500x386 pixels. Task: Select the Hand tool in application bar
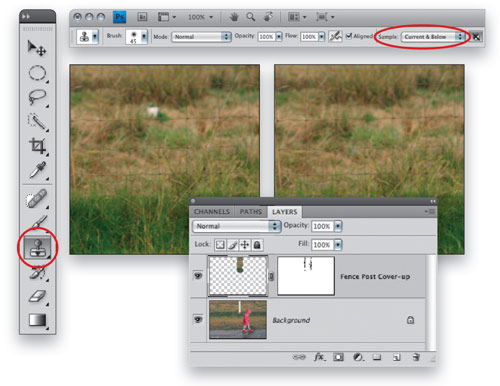234,17
